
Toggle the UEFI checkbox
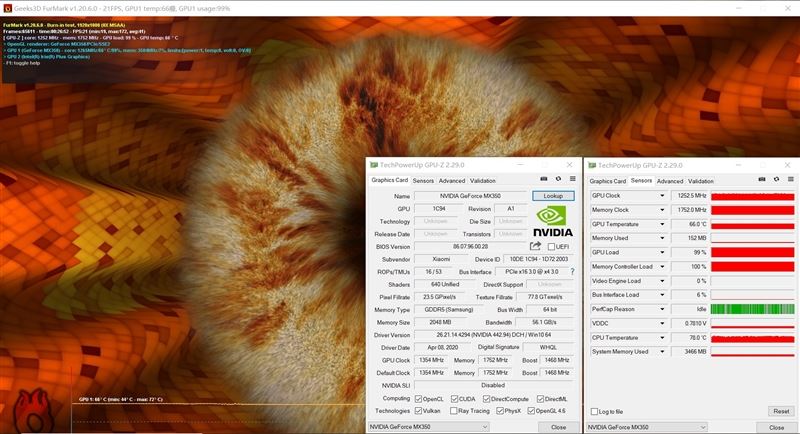pos(551,246)
